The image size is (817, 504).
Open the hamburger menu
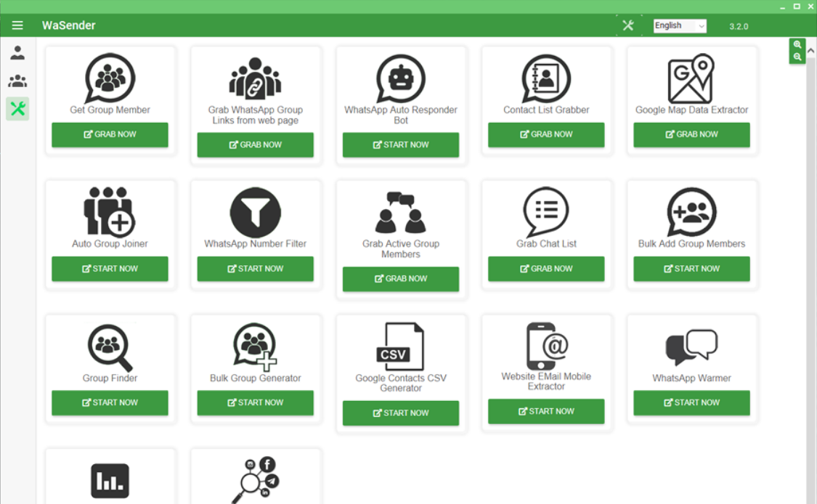[17, 25]
